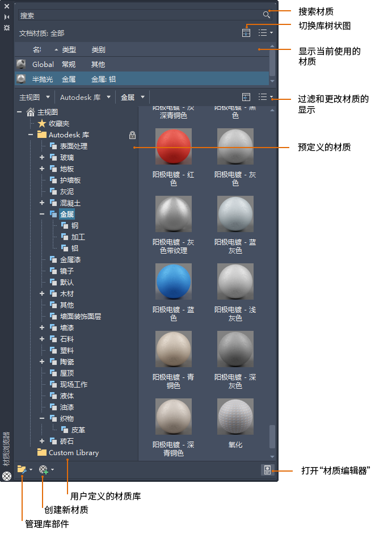Toggle the library tree button beside 文档材质
Screen dimensions: 392x538
click(x=246, y=33)
